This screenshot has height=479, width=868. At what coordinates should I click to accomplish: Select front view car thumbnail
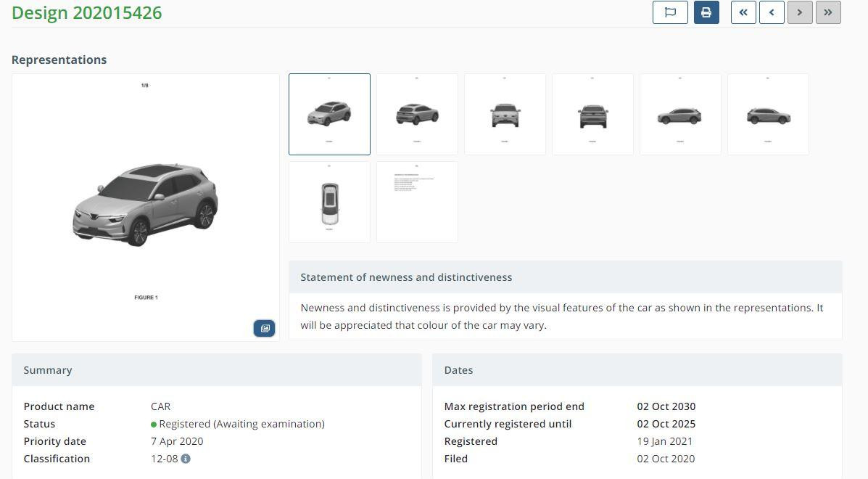pyautogui.click(x=505, y=114)
